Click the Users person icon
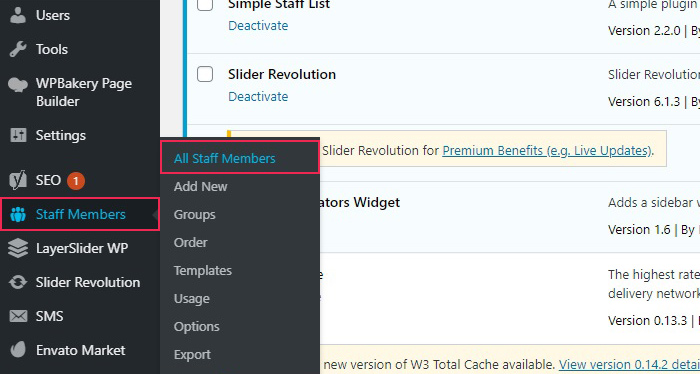700x374 pixels. pos(18,15)
